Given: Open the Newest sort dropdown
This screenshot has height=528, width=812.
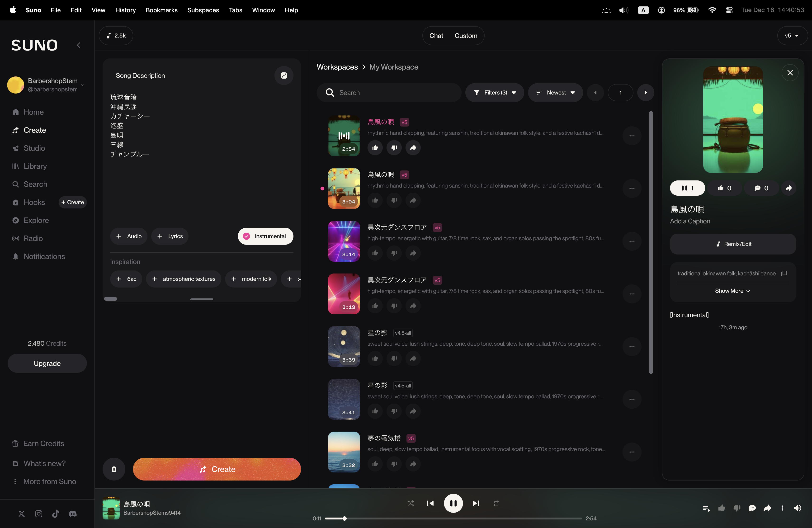Looking at the screenshot, I should pyautogui.click(x=555, y=93).
